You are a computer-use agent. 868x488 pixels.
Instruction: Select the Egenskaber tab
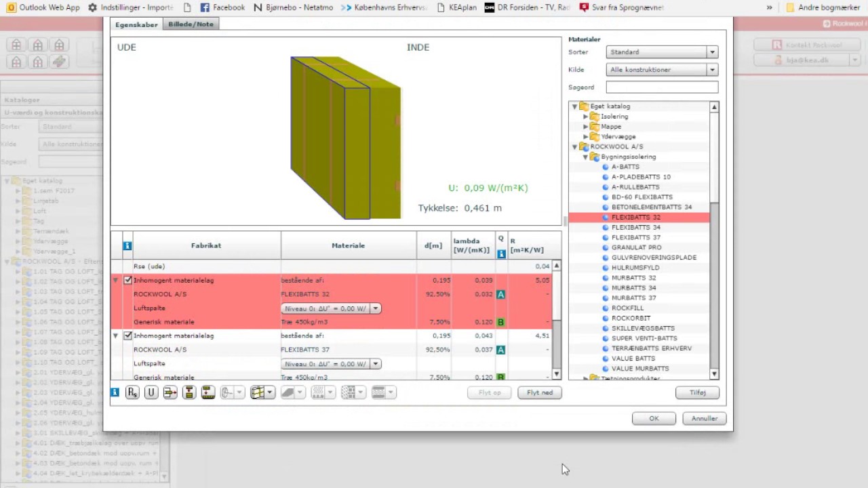point(136,24)
